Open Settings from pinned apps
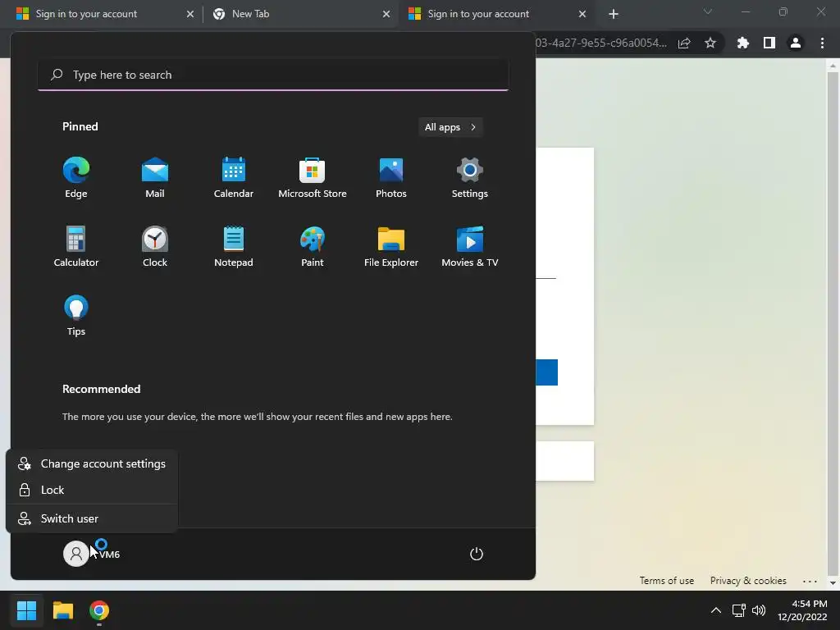Viewport: 840px width, 630px height. point(470,178)
